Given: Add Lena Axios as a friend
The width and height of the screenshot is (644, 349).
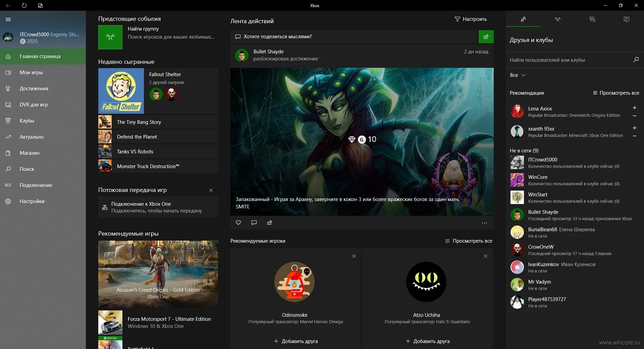Looking at the screenshot, I should tap(635, 108).
